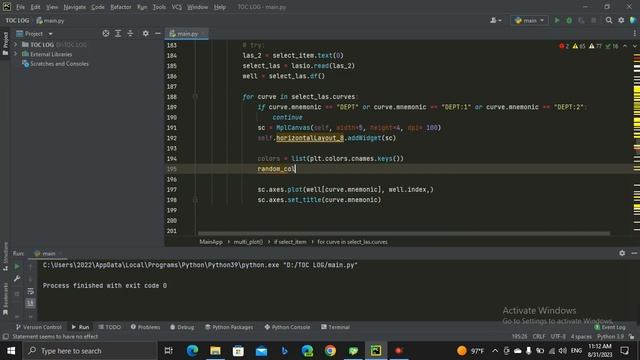Expand the TOC LOG project folder
640x360 pixels.
pos(16,44)
